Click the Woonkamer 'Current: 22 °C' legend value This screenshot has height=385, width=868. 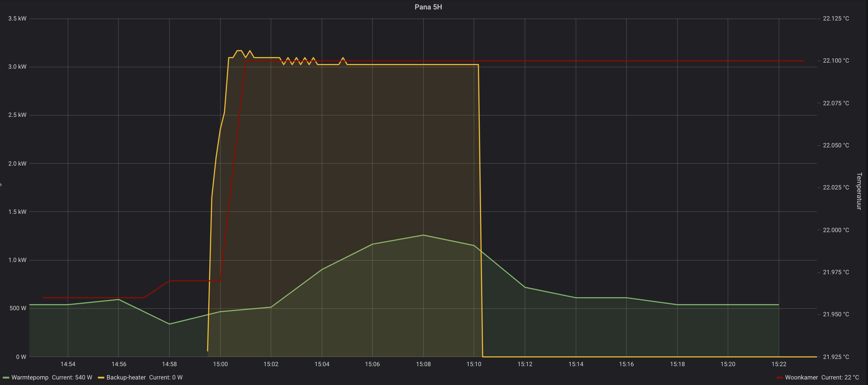[840, 377]
